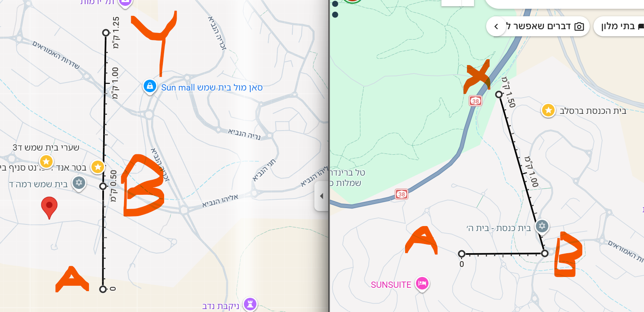
Task: Click the 0 start point of the left measurement
Action: (x=103, y=289)
